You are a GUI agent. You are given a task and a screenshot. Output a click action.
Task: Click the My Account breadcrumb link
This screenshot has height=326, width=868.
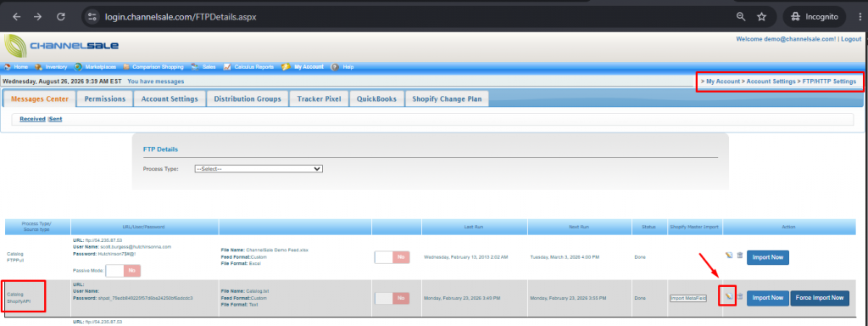tap(723, 81)
